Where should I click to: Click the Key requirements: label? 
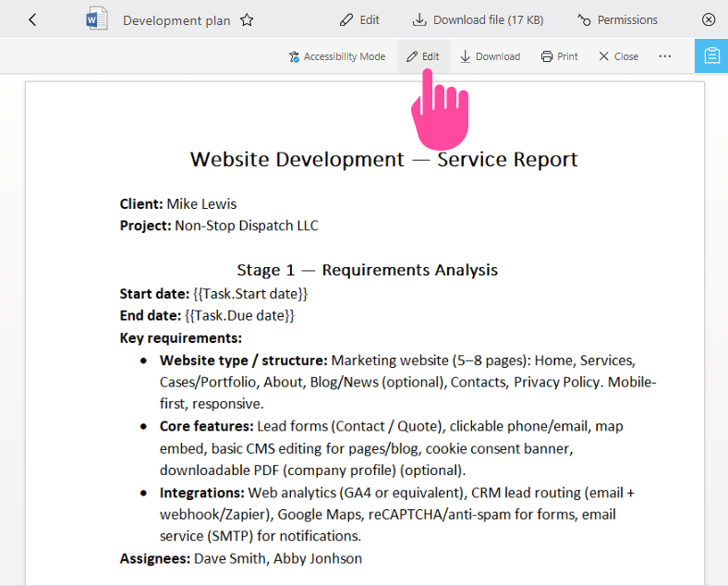(181, 338)
